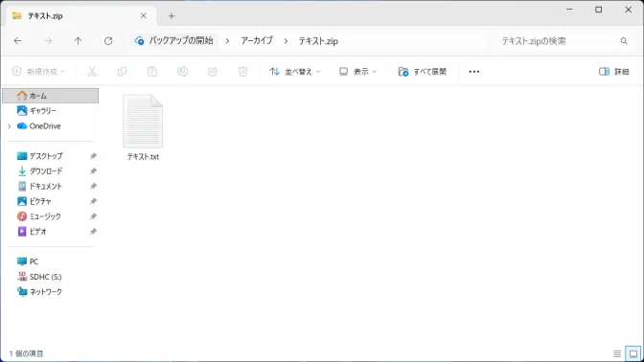Image resolution: width=644 pixels, height=362 pixels.
Task: Open the 並べ替え sort dropdown
Action: click(294, 72)
